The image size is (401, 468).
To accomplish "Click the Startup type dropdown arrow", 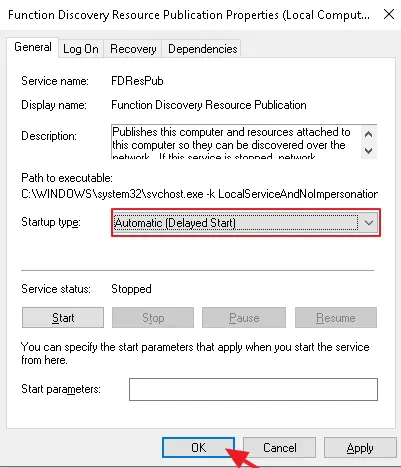I will (x=369, y=223).
